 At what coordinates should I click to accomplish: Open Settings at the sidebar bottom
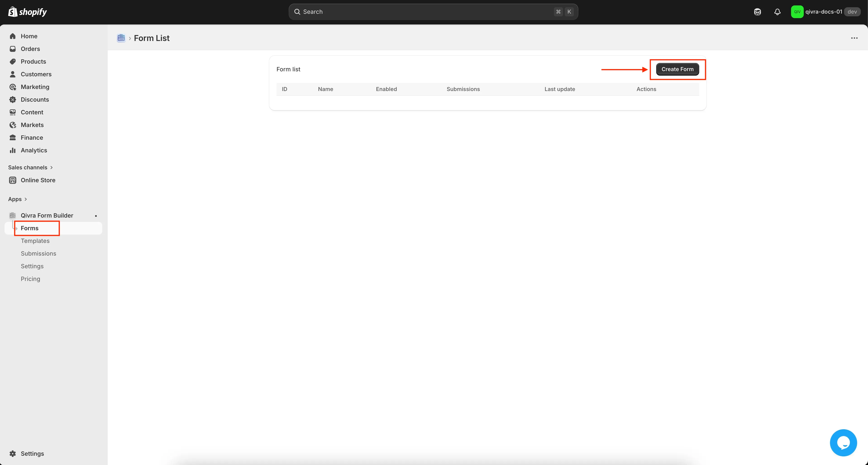[32, 453]
